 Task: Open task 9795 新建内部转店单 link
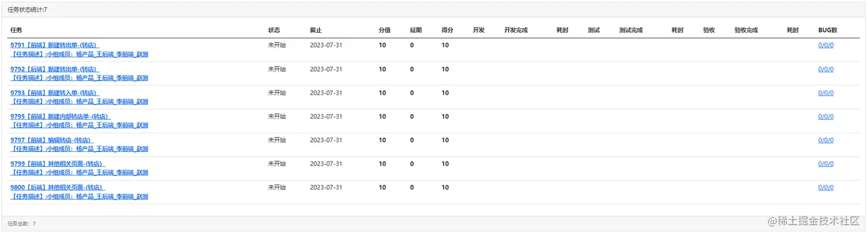[60, 116]
